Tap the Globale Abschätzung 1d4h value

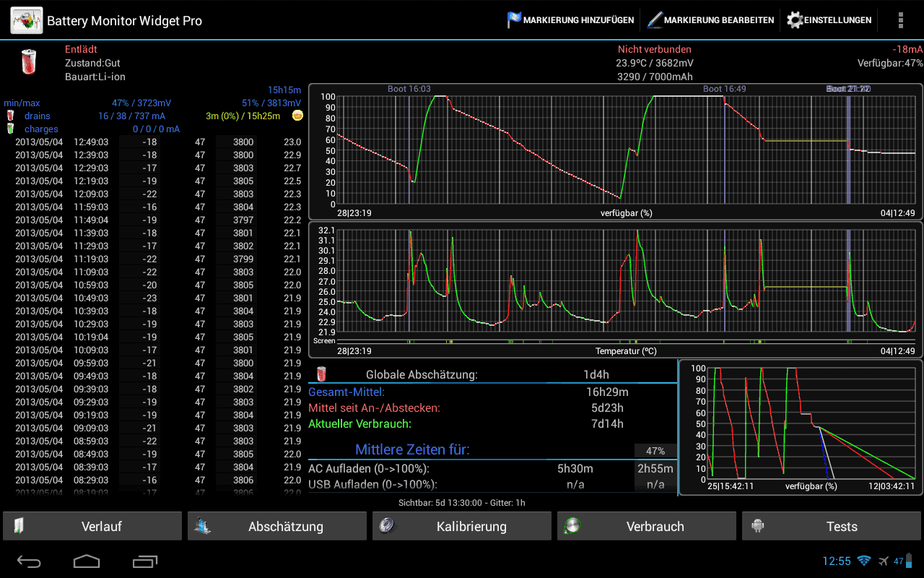(596, 374)
